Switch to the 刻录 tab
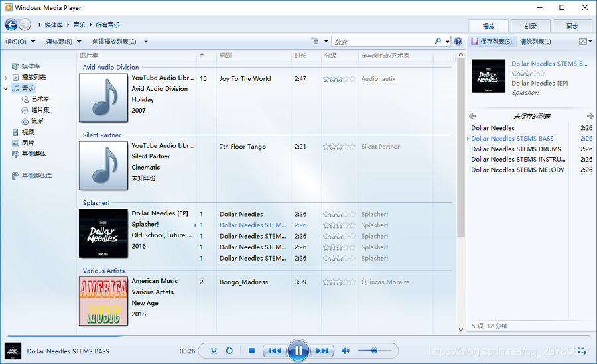This screenshot has height=364, width=597. pos(531,26)
